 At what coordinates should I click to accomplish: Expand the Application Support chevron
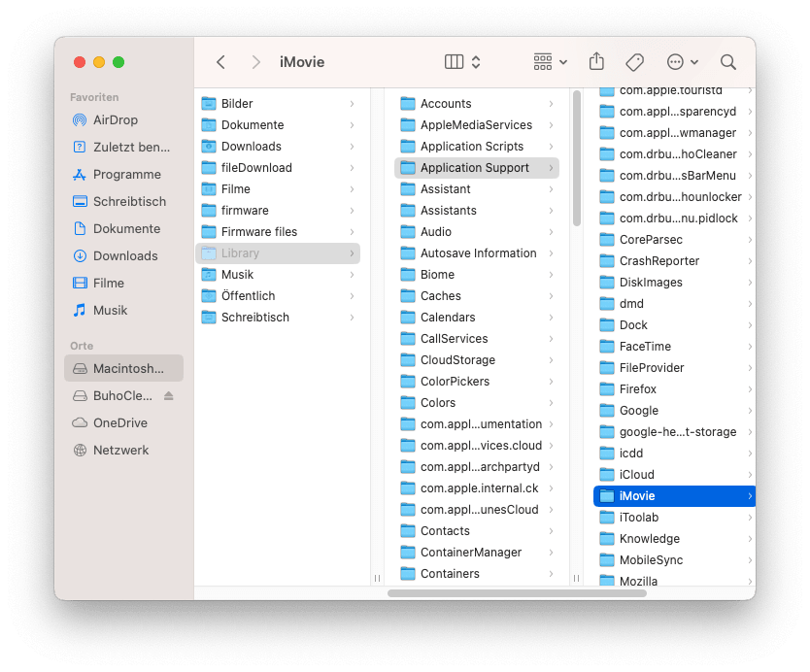click(552, 167)
